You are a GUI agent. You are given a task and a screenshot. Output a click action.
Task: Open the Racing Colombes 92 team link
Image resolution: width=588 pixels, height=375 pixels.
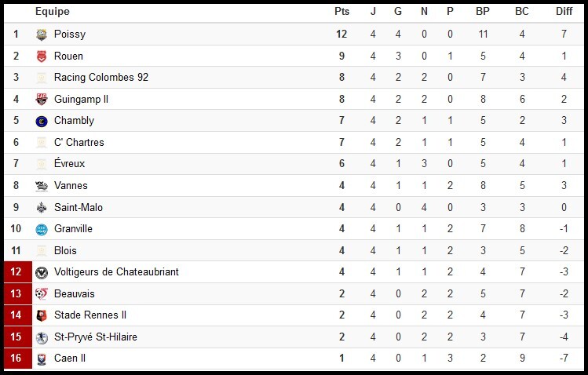point(100,78)
